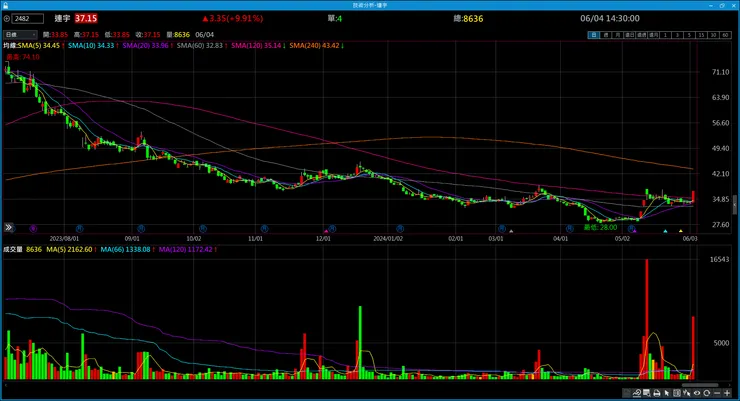The width and height of the screenshot is (740, 401).
Task: Select the 1-minute interval button
Action: click(665, 35)
